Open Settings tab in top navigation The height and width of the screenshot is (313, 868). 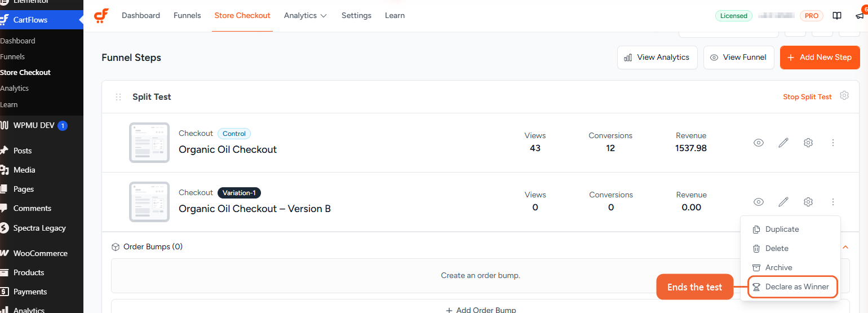356,16
